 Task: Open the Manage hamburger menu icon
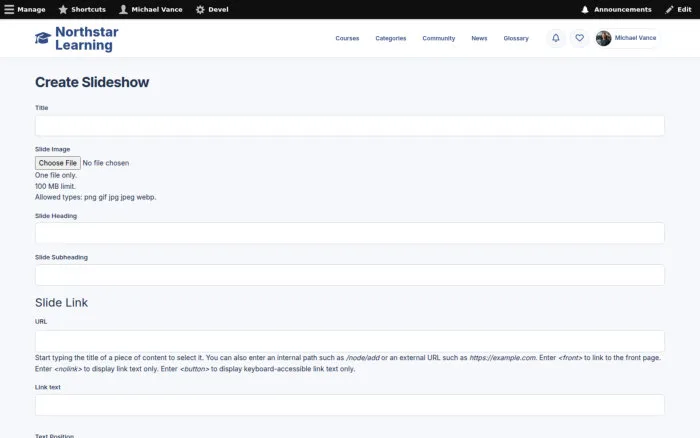9,9
